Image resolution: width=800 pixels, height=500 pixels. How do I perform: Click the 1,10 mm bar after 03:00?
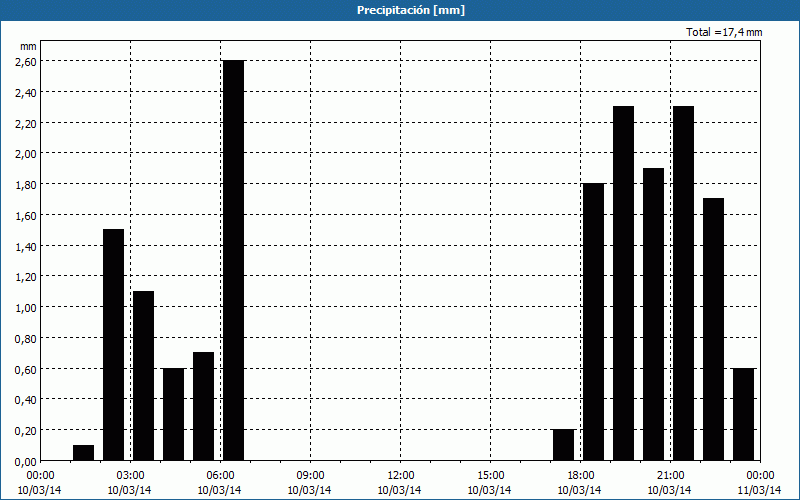click(143, 376)
